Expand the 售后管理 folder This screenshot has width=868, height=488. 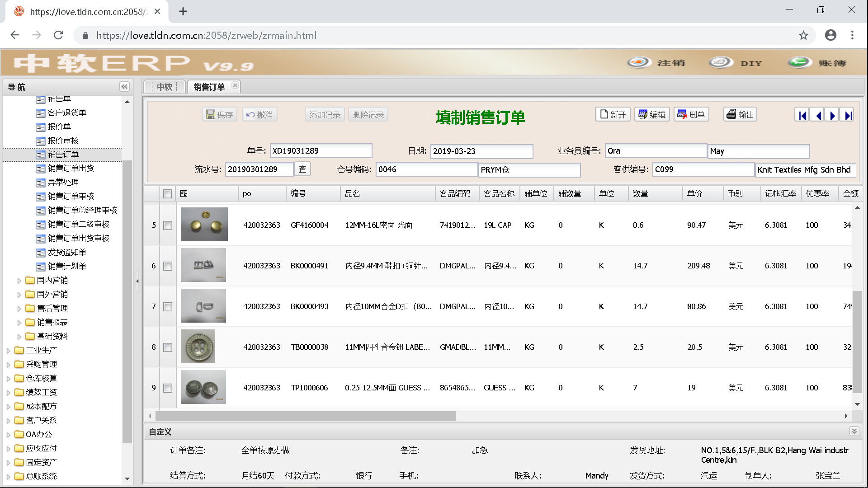(19, 309)
